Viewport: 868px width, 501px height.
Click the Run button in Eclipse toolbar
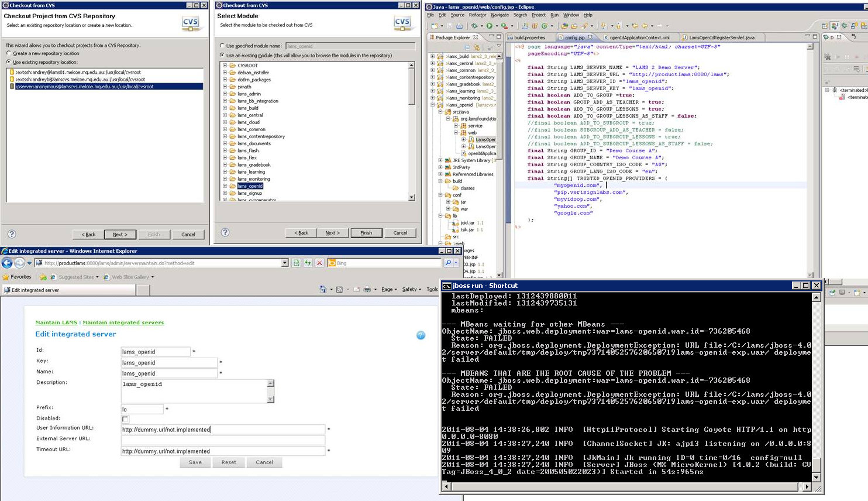(490, 26)
